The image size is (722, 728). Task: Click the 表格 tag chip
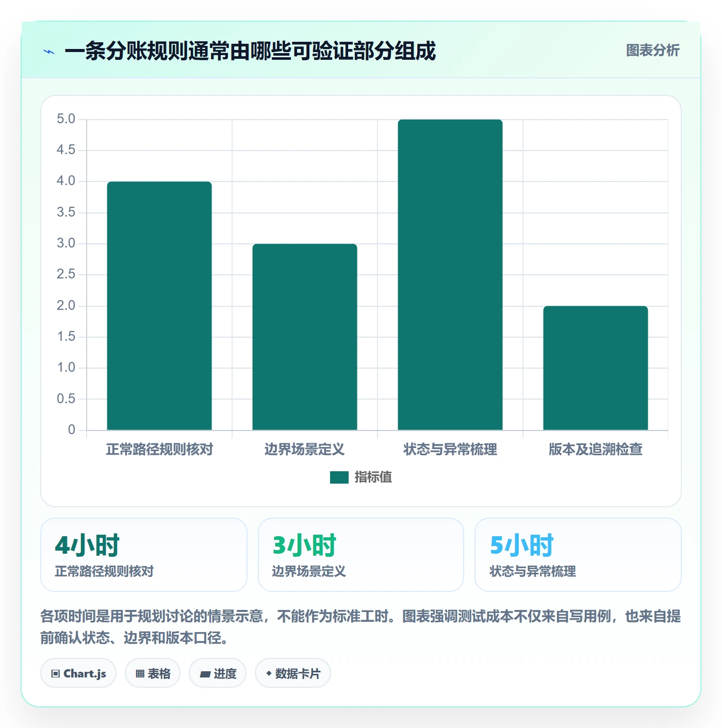click(153, 673)
